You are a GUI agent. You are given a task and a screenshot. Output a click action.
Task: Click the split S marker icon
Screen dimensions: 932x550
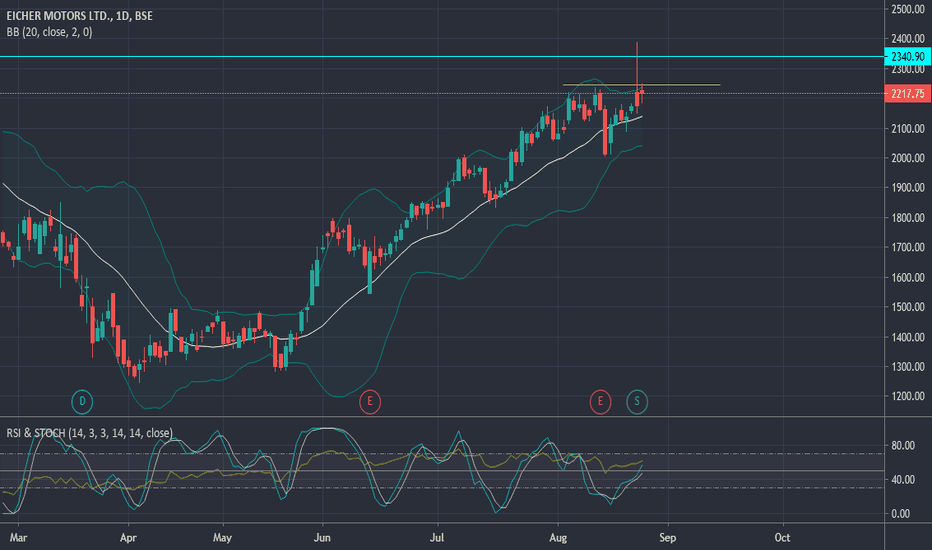click(x=637, y=401)
